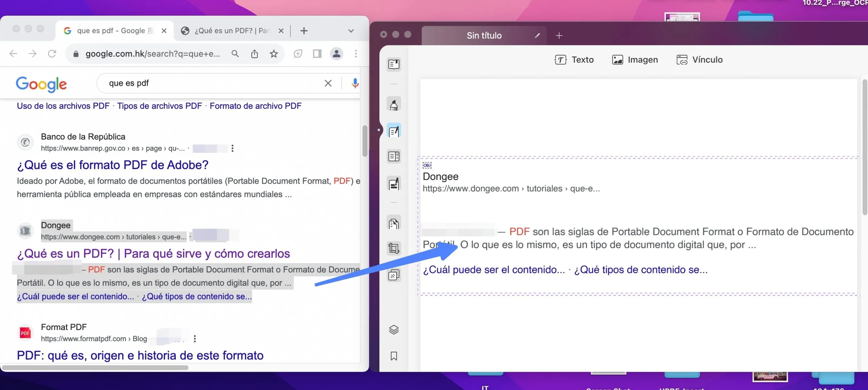868x390 pixels.
Task: Open '¿Qué es el formato PDF de Adobe?' result
Action: (x=113, y=165)
